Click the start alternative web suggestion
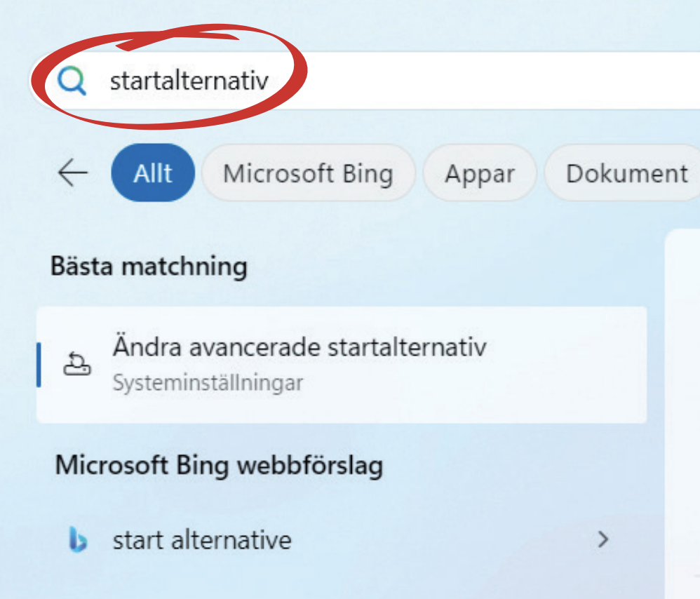Viewport: 700px width, 599px height. [x=202, y=540]
